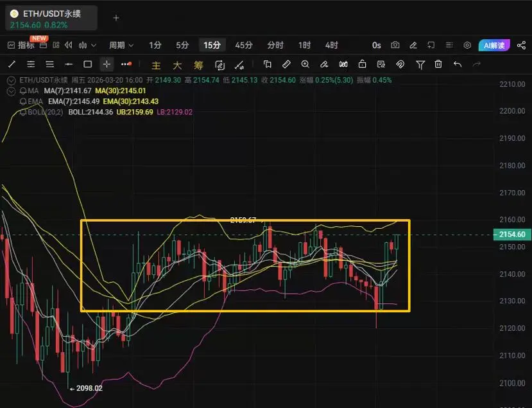Viewport: 532px width, 408px height.
Task: Select the trend line drawing tool
Action: 12,64
